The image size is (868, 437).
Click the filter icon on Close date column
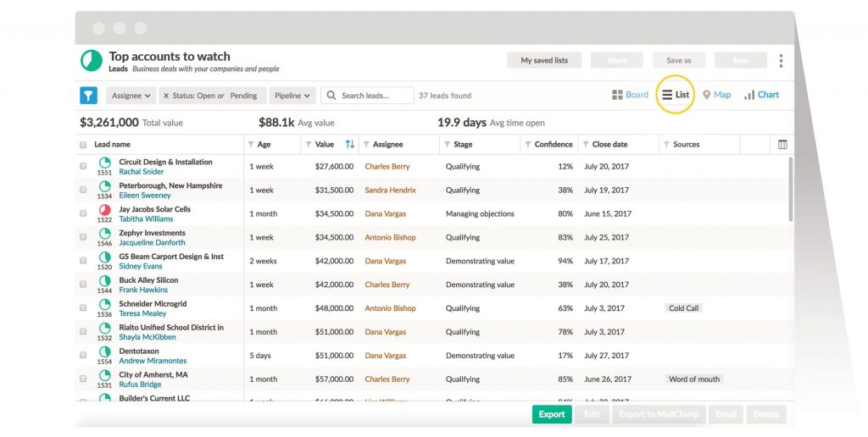(x=585, y=145)
